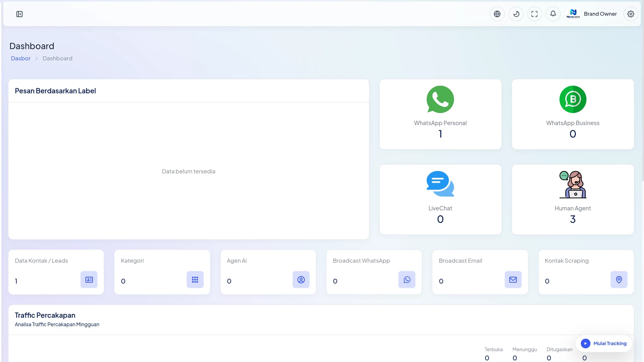Click the Terbuka stat label
Image resolution: width=644 pixels, height=362 pixels.
click(494, 349)
